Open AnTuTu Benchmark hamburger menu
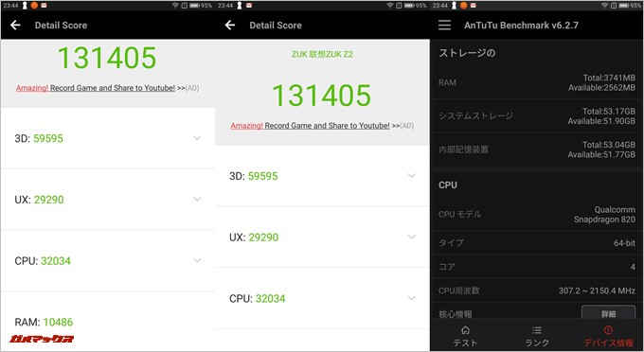 [x=444, y=25]
